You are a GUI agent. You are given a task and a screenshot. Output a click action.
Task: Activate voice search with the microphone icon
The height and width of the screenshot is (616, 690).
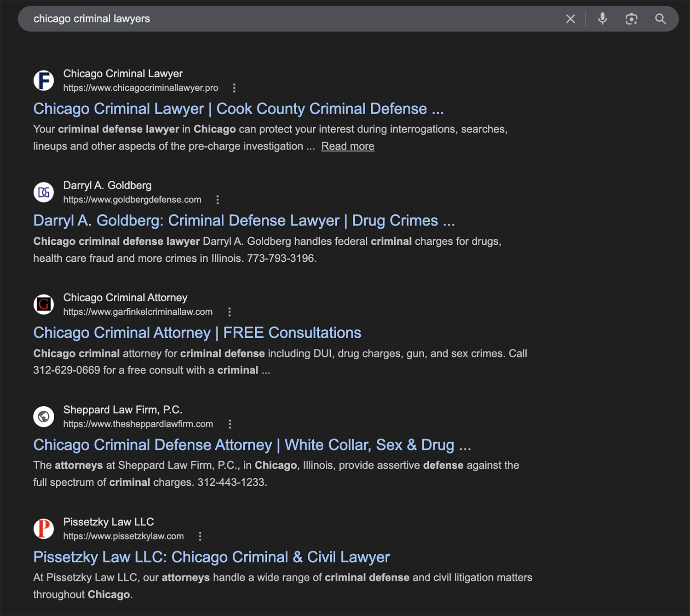(x=602, y=19)
